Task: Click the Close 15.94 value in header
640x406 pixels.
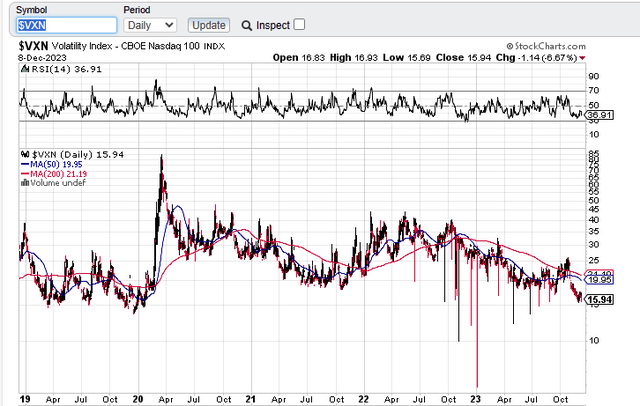Action: [x=463, y=58]
